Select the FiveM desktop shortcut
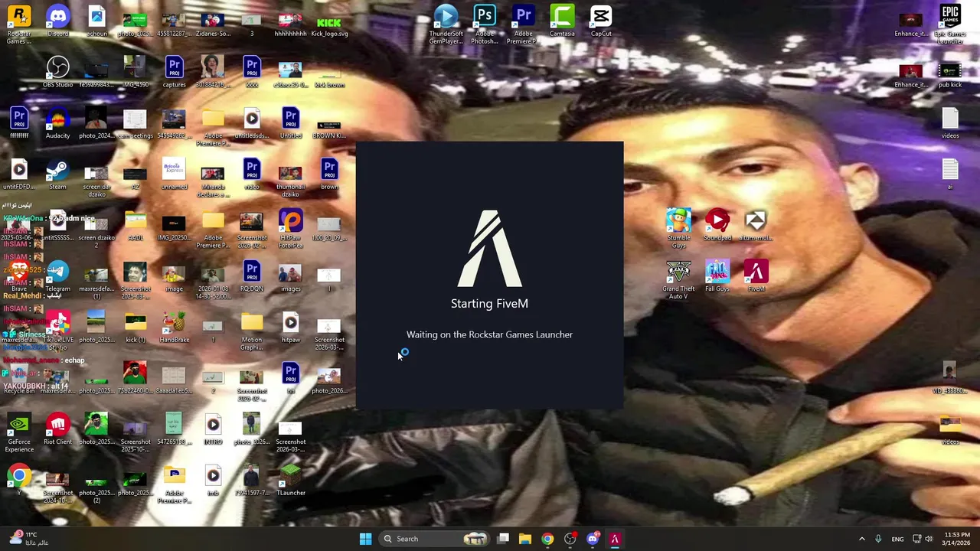This screenshot has height=551, width=980. tap(756, 276)
